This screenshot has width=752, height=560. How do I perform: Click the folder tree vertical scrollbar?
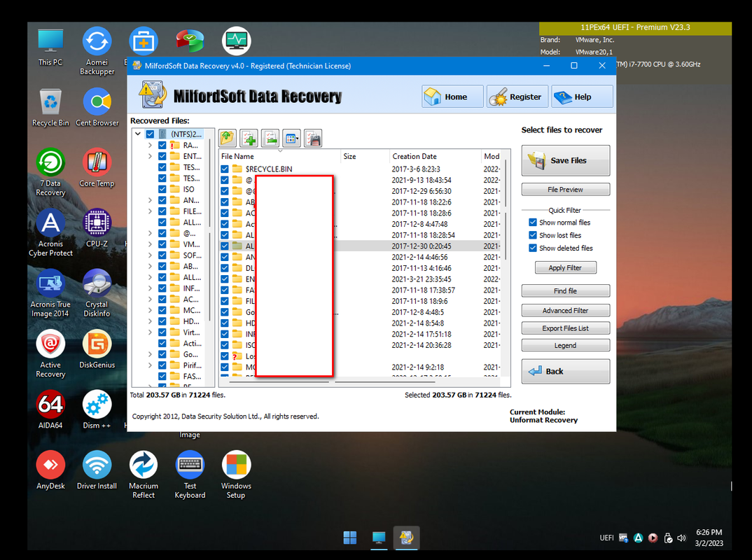(209, 257)
